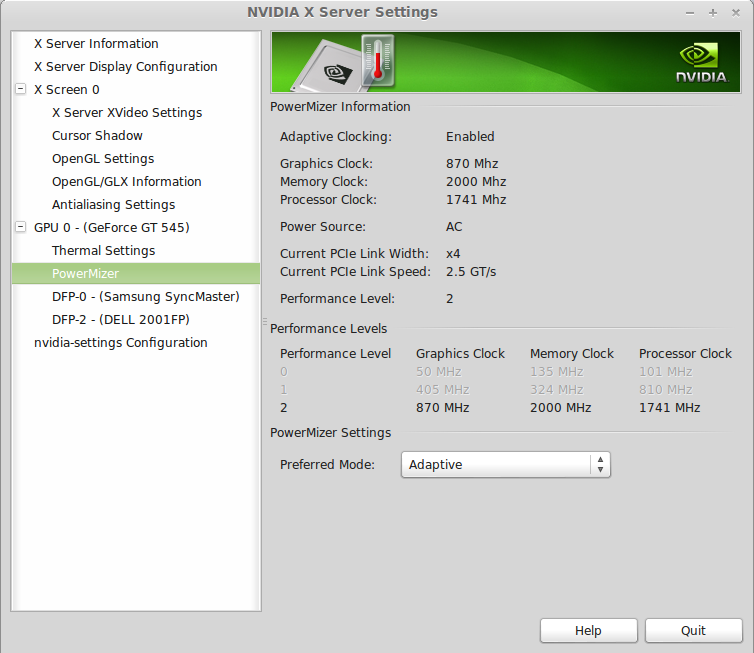The width and height of the screenshot is (754, 653).
Task: Select the X Screen 0 entry
Action: [66, 89]
